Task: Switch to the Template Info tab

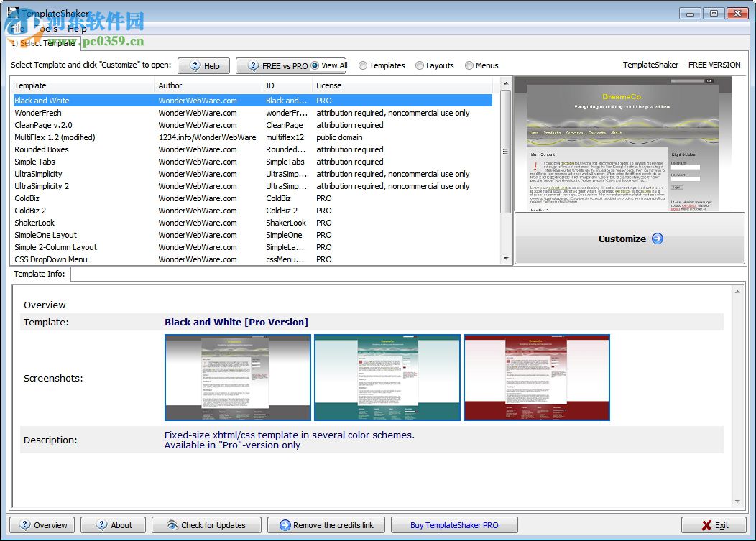Action: (40, 274)
